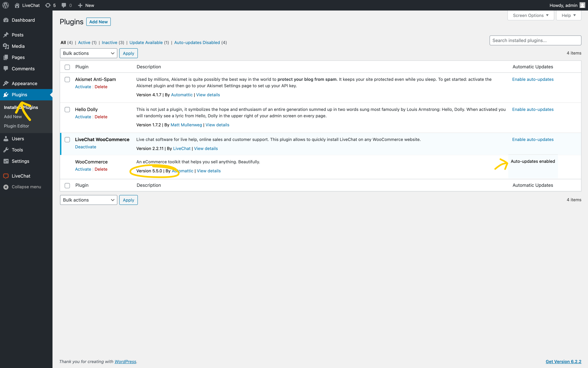The height and width of the screenshot is (368, 588).
Task: Tick the select-all checkbox in table header
Action: (x=67, y=67)
